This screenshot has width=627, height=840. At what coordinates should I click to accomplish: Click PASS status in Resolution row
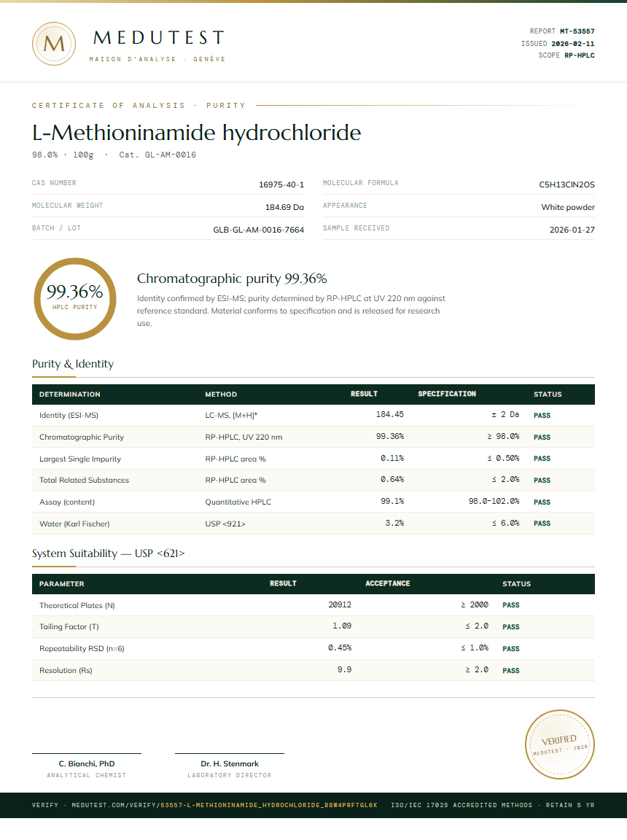(511, 671)
